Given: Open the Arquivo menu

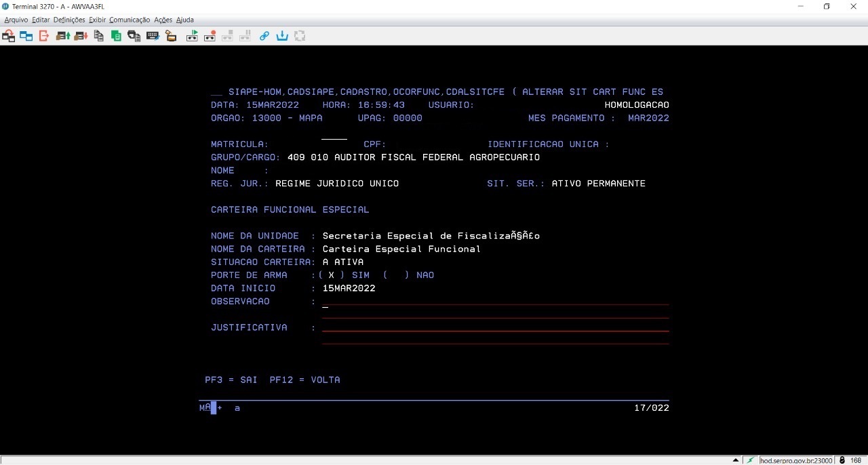Looking at the screenshot, I should point(16,20).
